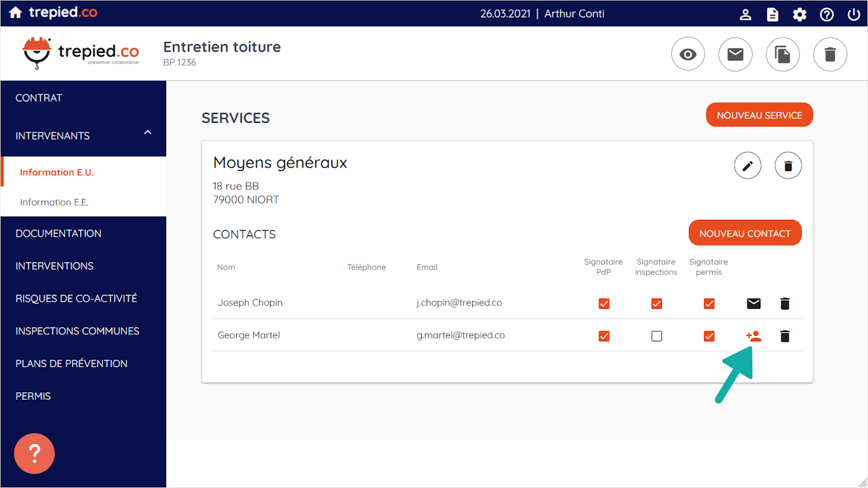Collapse the Intervenants menu section
868x488 pixels.
148,134
